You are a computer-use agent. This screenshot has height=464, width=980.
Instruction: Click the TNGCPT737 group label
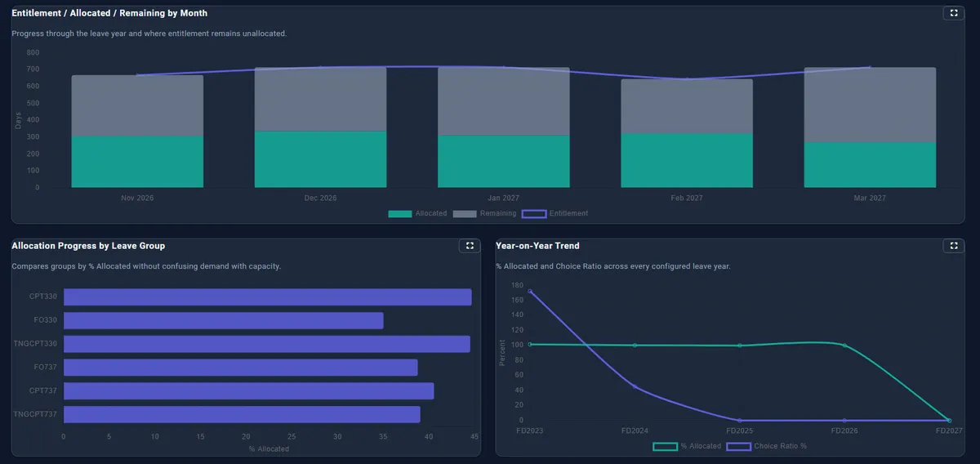36,415
